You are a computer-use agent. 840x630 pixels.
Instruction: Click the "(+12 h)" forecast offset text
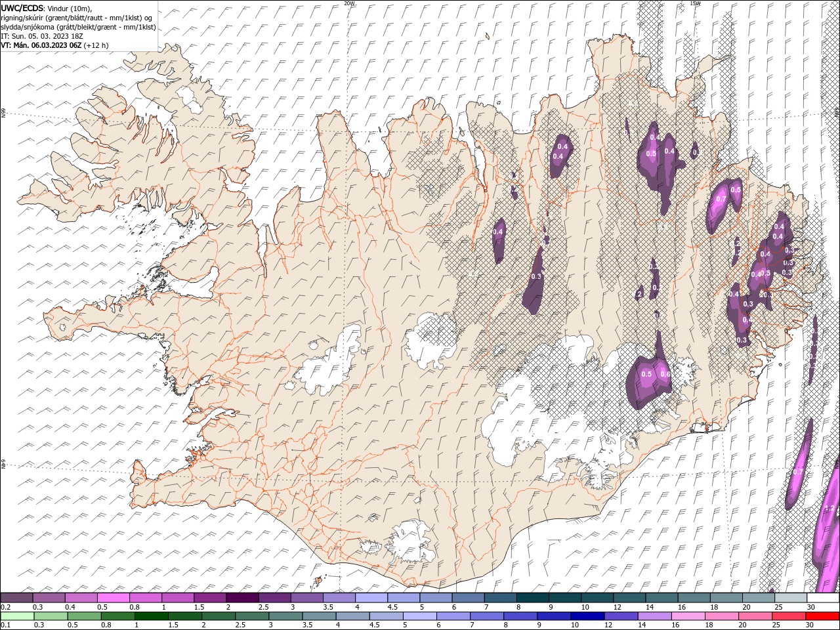[96, 45]
